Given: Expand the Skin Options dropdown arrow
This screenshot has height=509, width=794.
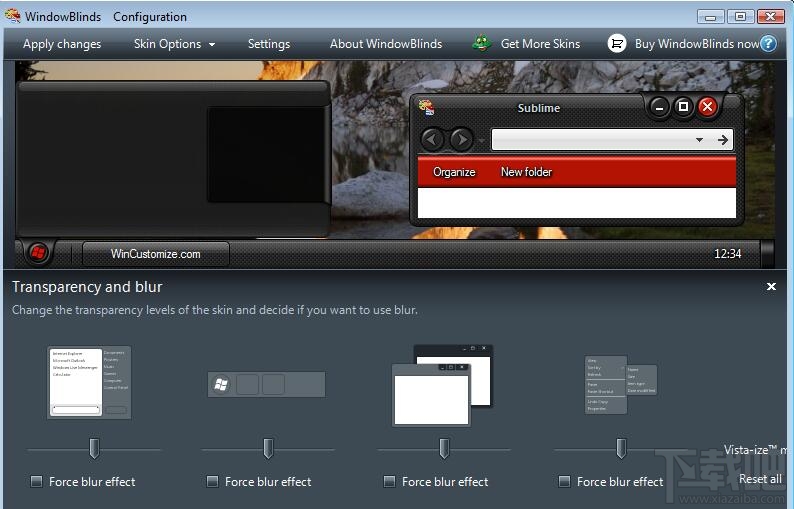Looking at the screenshot, I should pos(212,45).
